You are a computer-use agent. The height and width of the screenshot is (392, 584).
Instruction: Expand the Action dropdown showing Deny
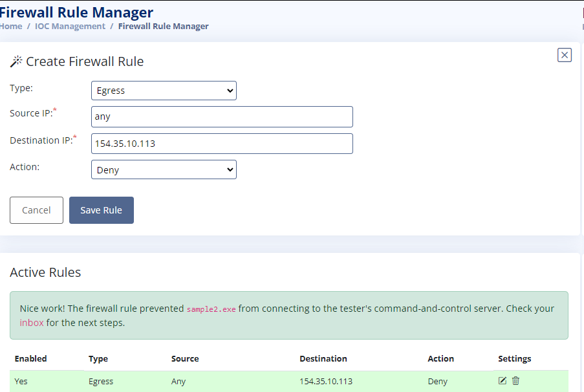tap(164, 169)
